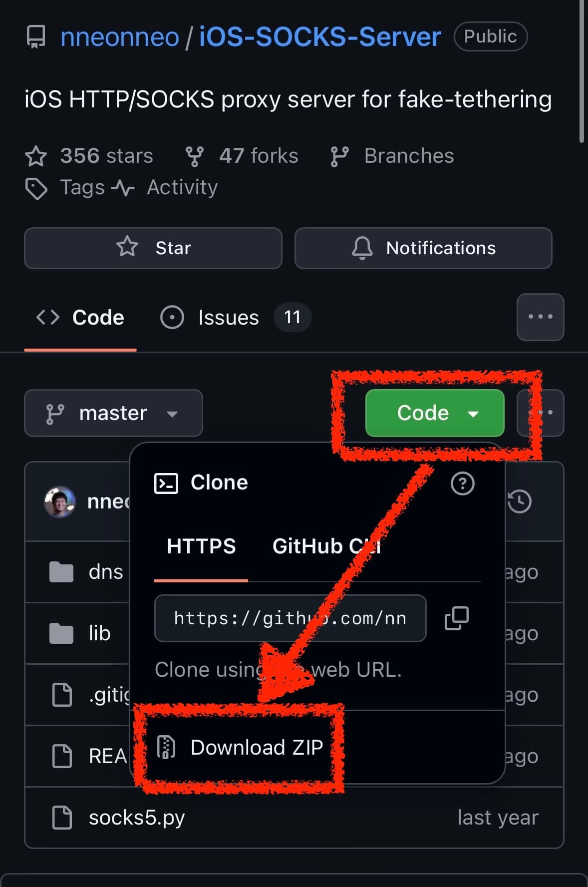Copy the clone URL to clipboard
The height and width of the screenshot is (887, 588).
pos(456,618)
